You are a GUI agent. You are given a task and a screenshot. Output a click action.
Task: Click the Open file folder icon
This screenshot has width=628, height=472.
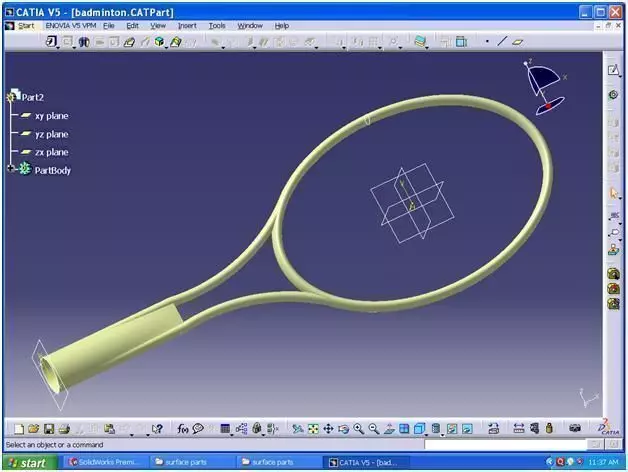(34, 429)
